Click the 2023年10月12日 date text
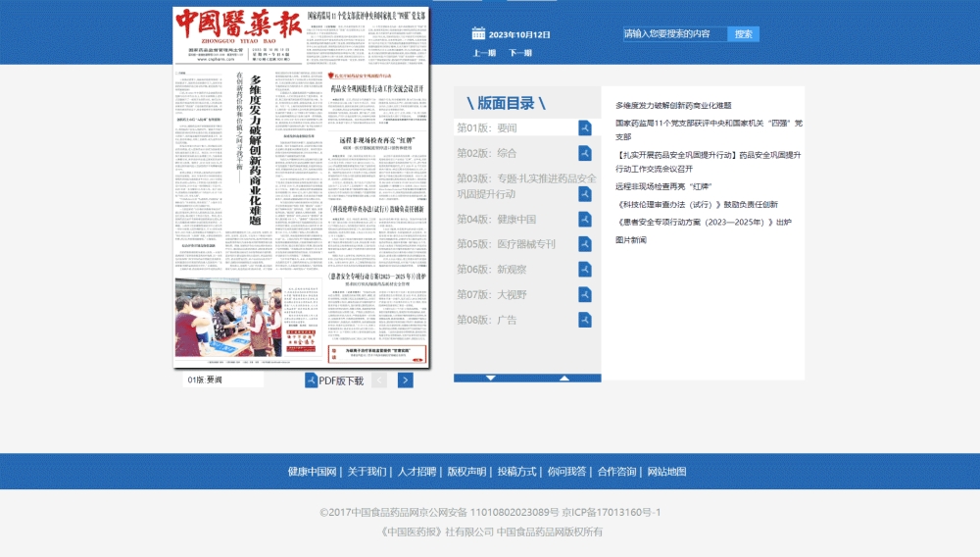 click(x=519, y=34)
